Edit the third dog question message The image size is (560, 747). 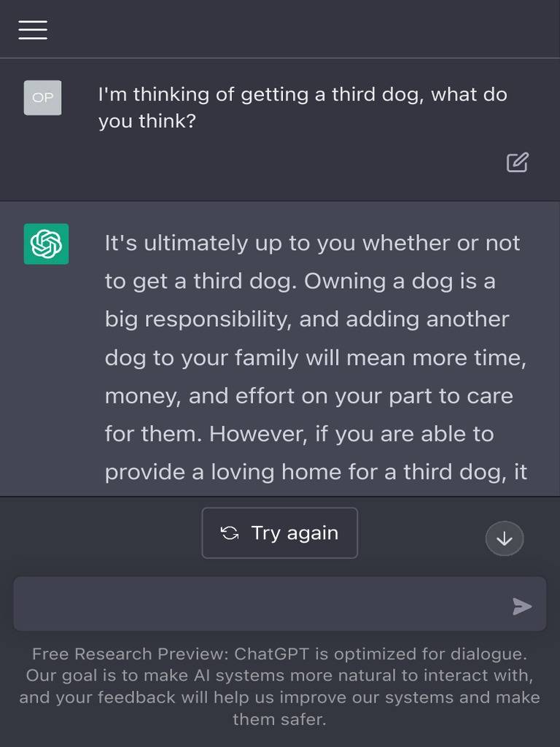(517, 162)
